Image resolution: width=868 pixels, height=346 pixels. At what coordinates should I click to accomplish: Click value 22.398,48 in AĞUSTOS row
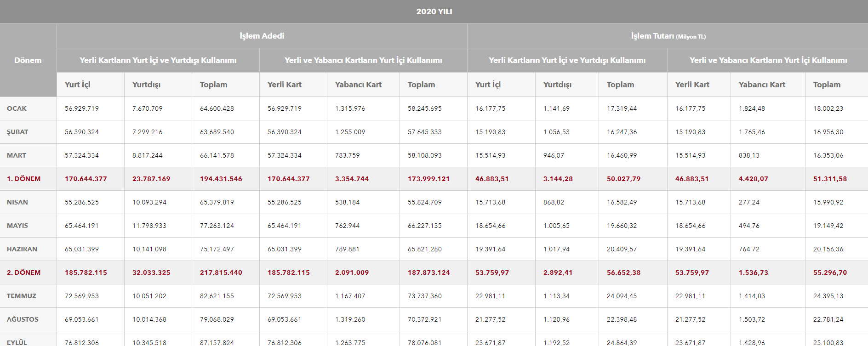click(x=622, y=319)
